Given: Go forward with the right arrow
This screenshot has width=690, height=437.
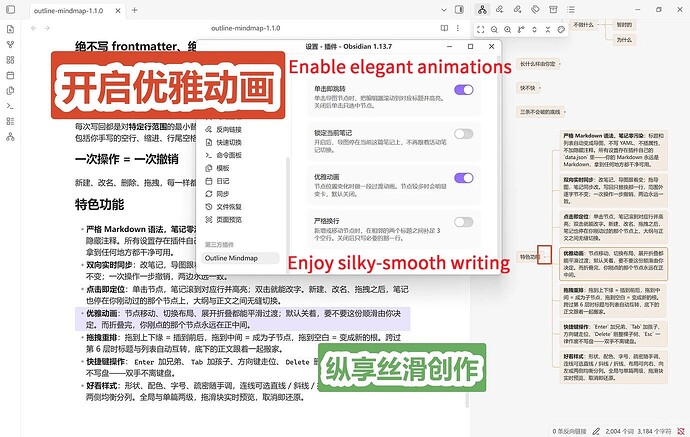Looking at the screenshot, I should click(47, 28).
